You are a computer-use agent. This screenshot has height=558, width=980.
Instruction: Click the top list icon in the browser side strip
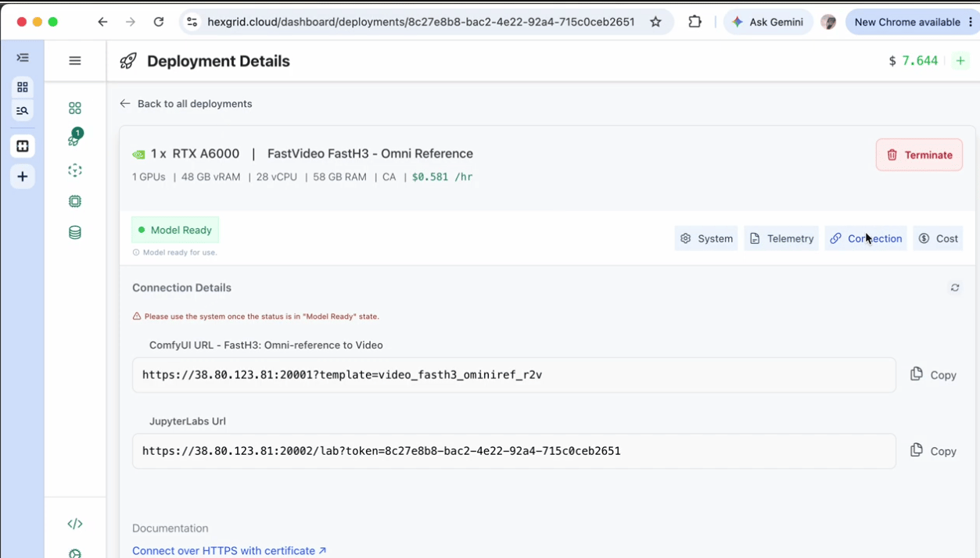[23, 58]
